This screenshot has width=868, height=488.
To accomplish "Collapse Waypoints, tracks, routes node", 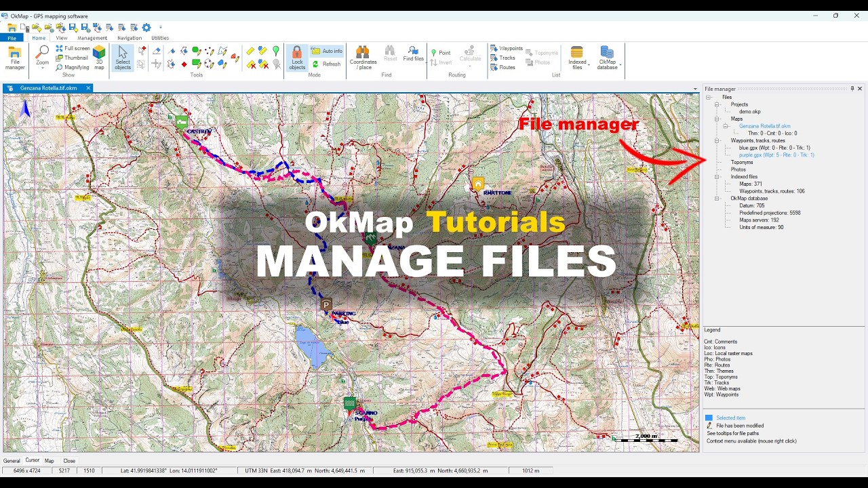I will click(x=717, y=141).
